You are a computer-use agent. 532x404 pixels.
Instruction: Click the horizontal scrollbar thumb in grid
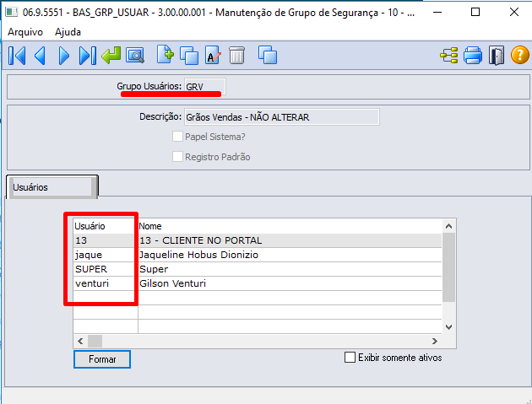pos(95,341)
